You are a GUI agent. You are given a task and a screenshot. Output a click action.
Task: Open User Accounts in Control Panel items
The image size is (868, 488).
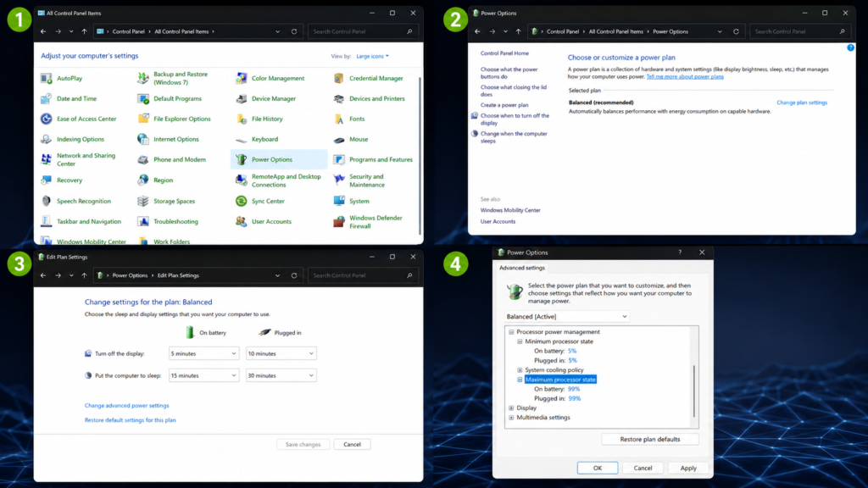tap(264, 222)
